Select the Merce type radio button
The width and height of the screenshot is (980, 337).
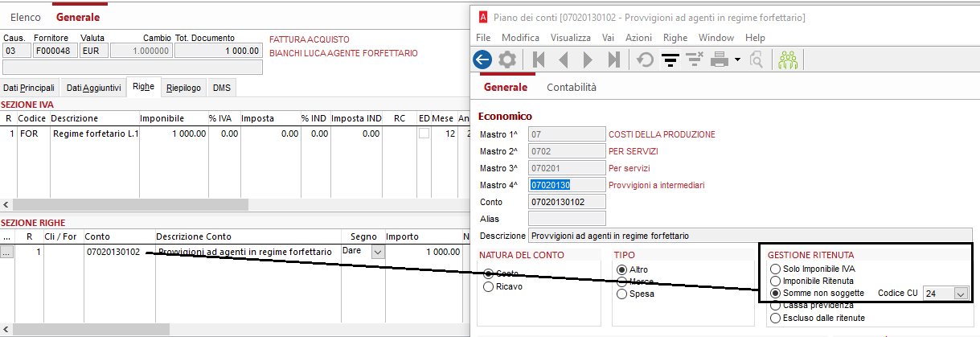point(622,282)
